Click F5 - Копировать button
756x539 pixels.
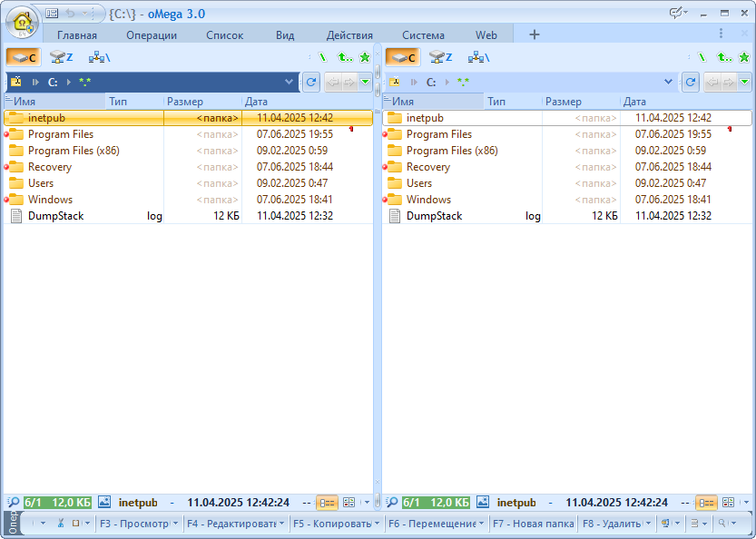332,524
